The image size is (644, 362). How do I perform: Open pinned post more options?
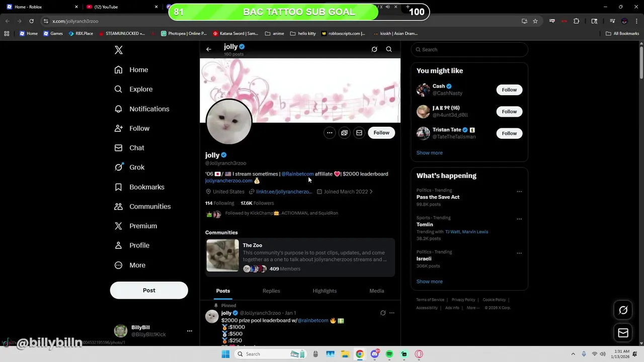392,313
